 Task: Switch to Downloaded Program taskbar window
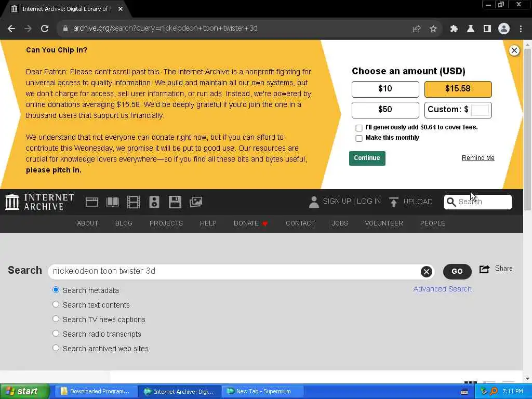click(96, 392)
